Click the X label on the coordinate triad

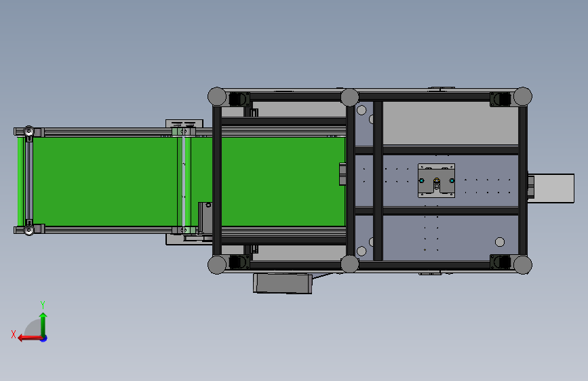[x=14, y=334]
